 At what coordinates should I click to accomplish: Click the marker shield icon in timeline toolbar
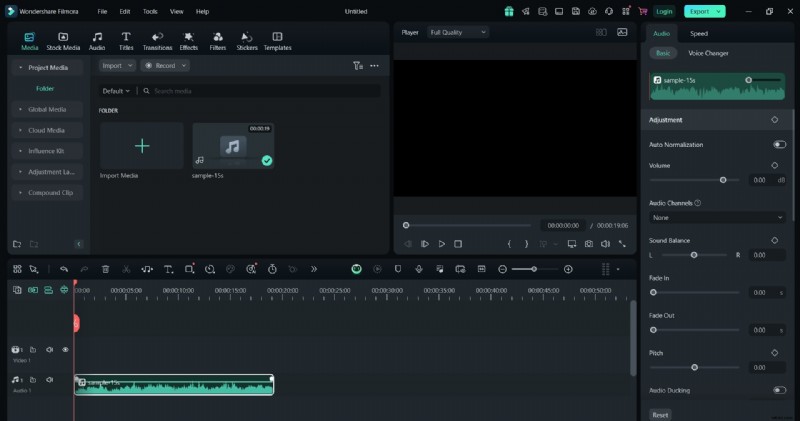pos(398,269)
